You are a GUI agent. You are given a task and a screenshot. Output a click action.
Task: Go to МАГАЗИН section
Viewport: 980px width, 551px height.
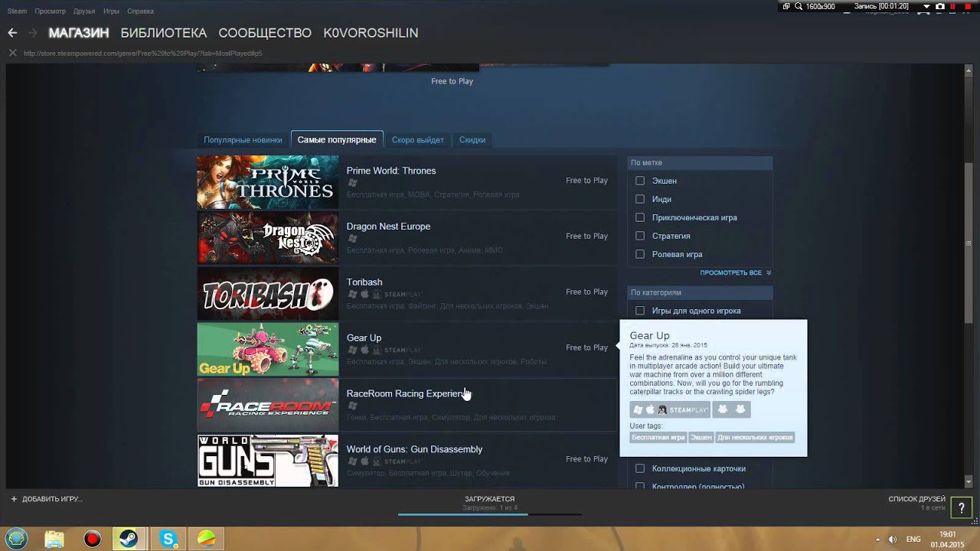pyautogui.click(x=79, y=33)
